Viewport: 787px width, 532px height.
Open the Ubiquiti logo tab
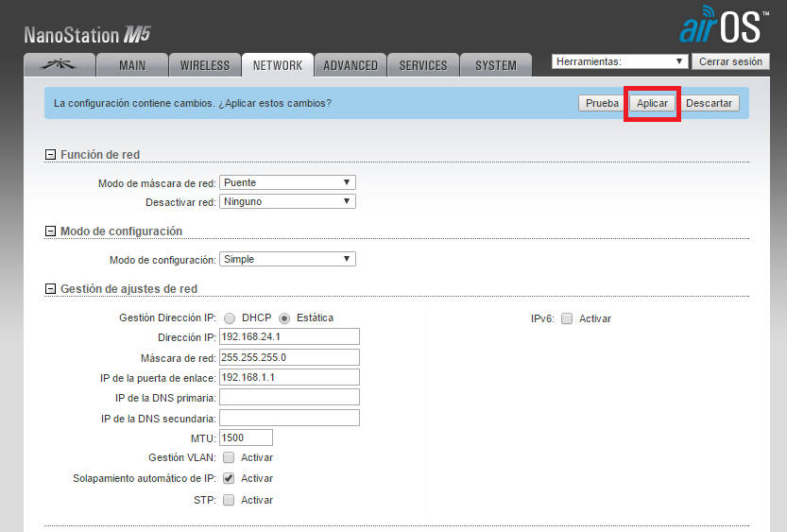(x=60, y=65)
